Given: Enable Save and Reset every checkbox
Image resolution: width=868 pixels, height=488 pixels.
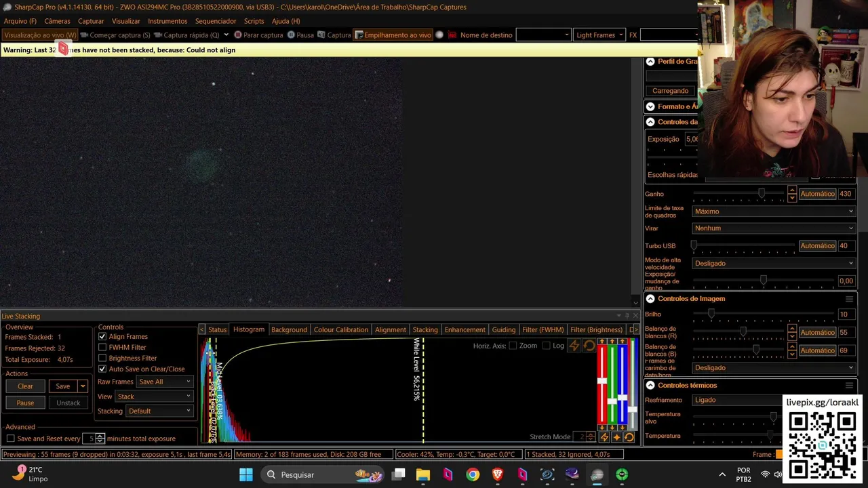Looking at the screenshot, I should click(x=10, y=439).
